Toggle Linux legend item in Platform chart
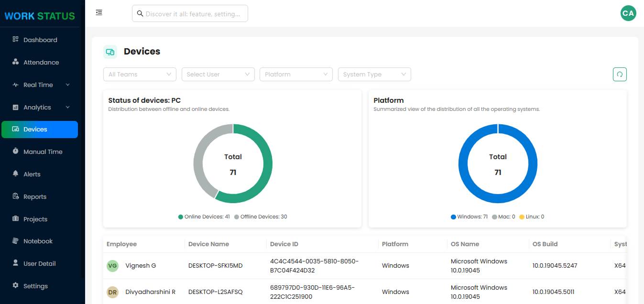 tap(532, 217)
